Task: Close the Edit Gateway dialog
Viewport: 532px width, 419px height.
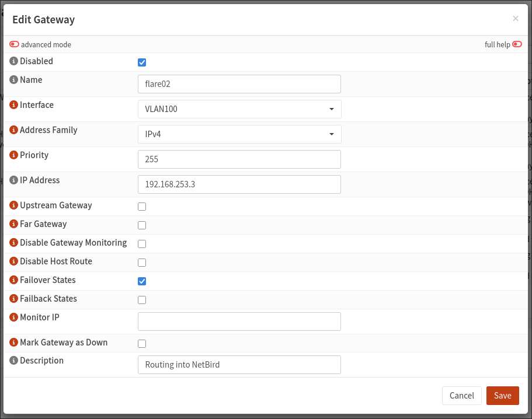Action: (x=515, y=19)
